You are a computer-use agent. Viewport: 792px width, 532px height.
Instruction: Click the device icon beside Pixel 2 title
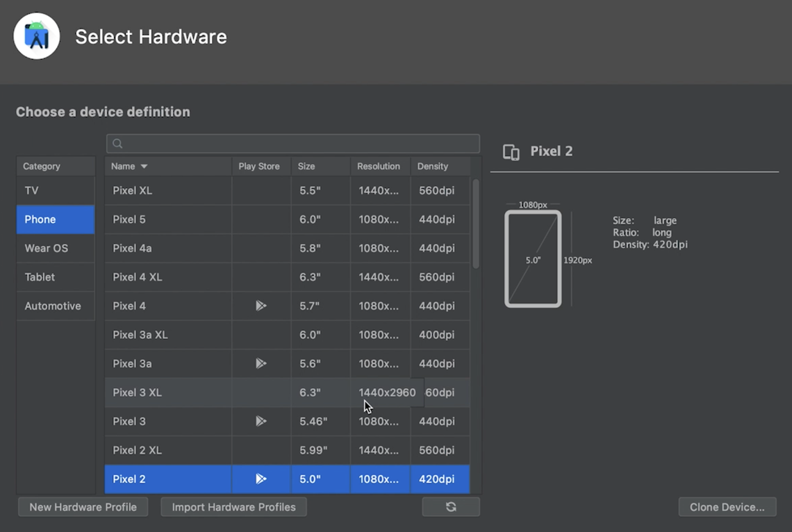511,152
